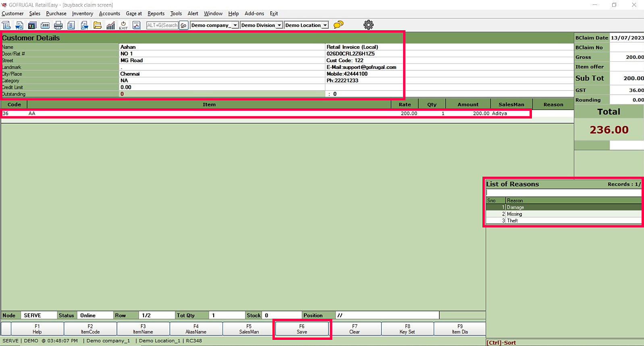Click the ledger sheet icon starting the toolbar

[x=6, y=25]
